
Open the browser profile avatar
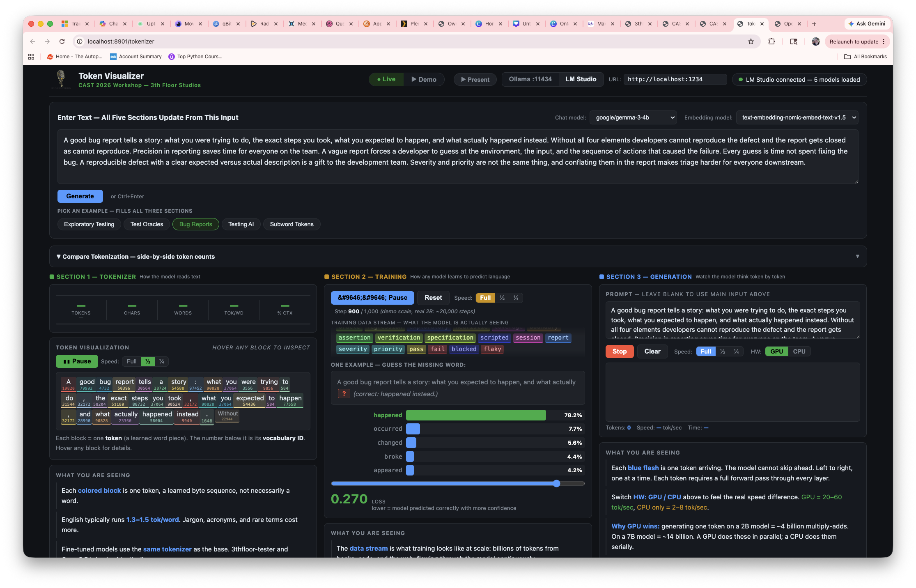(x=816, y=41)
